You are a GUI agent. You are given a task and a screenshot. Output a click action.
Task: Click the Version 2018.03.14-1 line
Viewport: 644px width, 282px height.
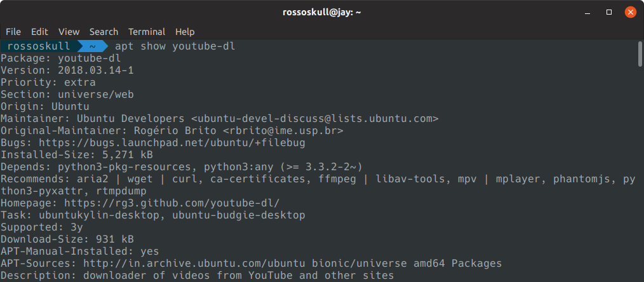click(67, 70)
